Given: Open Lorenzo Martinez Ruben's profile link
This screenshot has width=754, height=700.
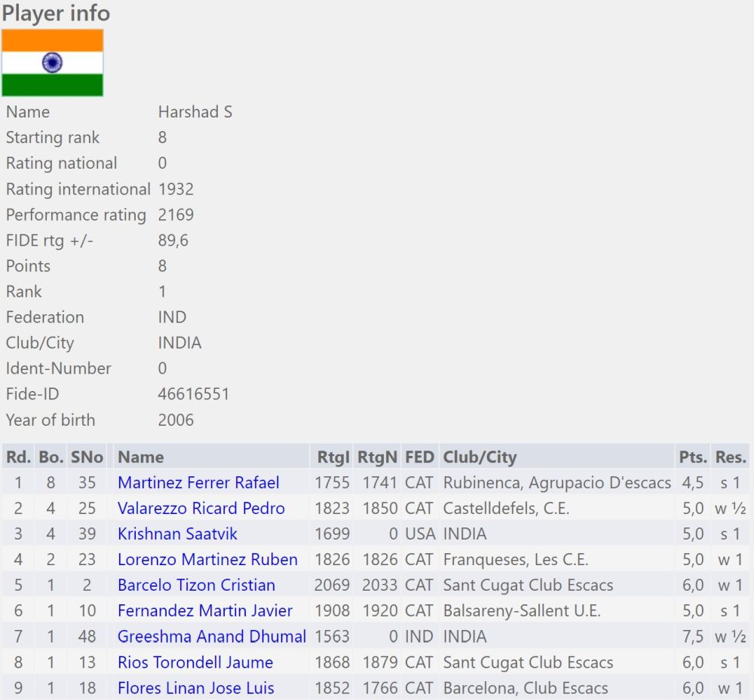Looking at the screenshot, I should (207, 560).
